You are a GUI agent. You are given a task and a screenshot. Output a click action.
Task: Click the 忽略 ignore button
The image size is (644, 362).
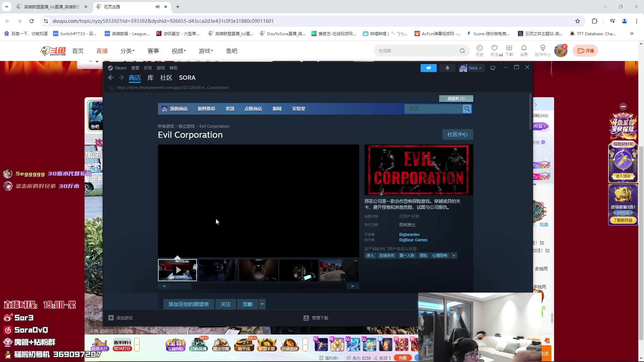click(x=248, y=304)
